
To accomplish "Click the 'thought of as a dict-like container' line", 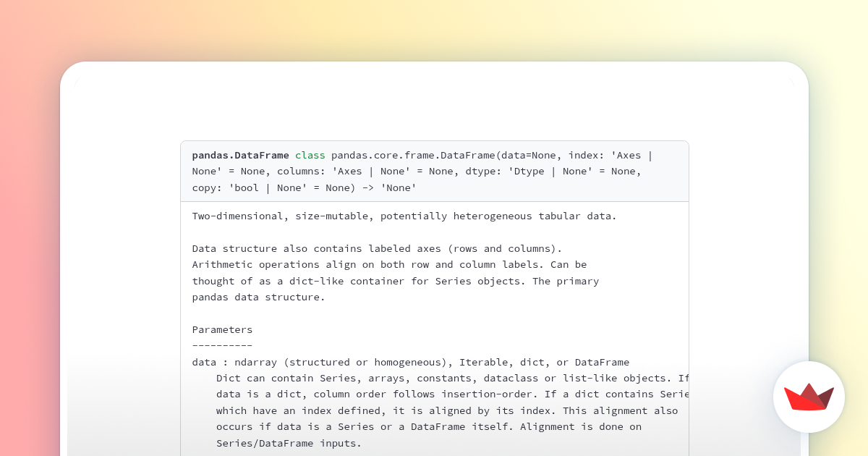I will (x=395, y=281).
